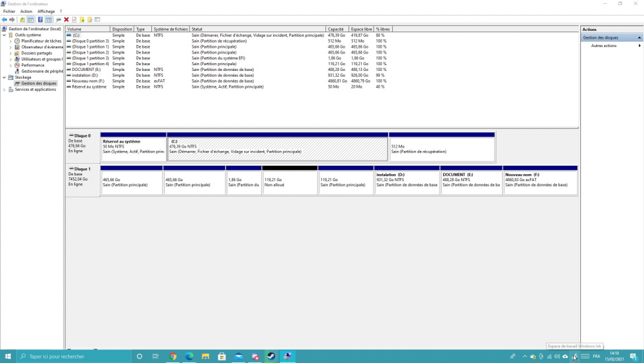This screenshot has height=363, width=644.
Task: Open Steam from the taskbar
Action: [x=271, y=356]
